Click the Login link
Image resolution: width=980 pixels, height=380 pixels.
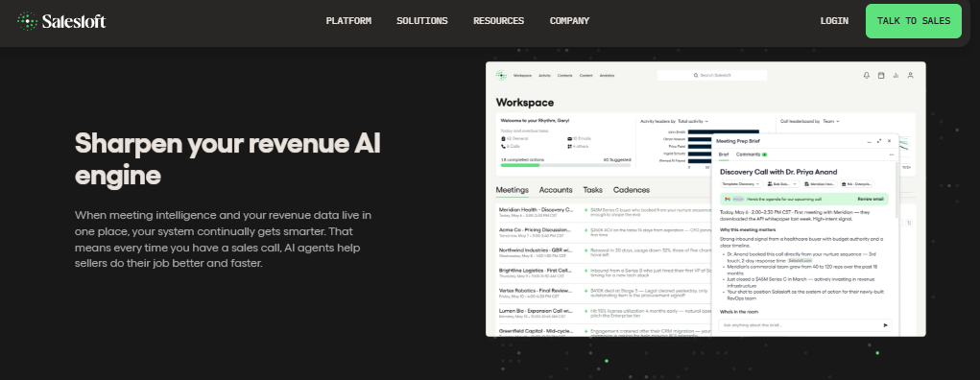(x=834, y=20)
